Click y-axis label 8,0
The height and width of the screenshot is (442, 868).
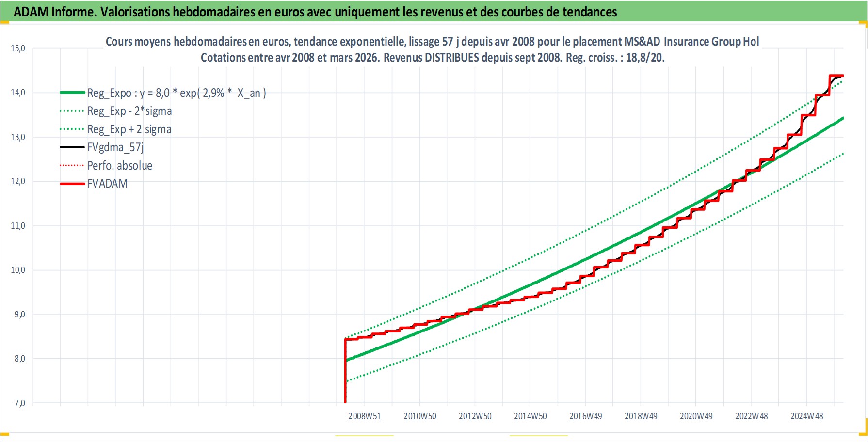(19, 359)
